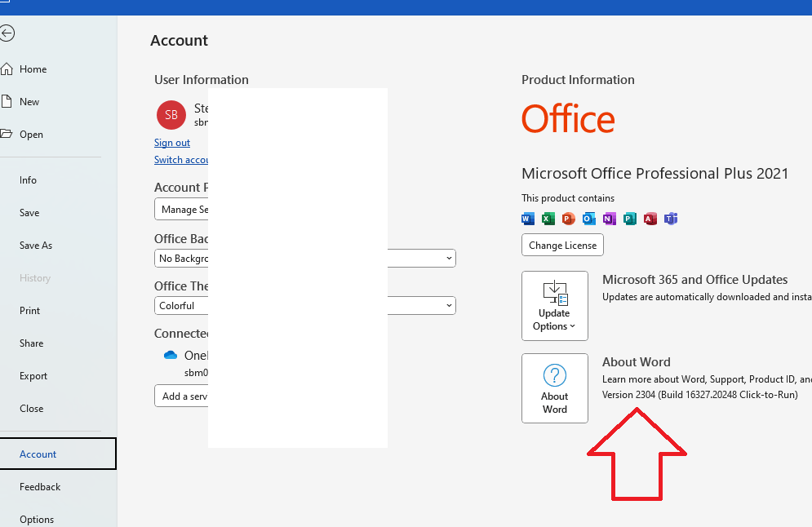Click the Word product icon

coord(528,219)
